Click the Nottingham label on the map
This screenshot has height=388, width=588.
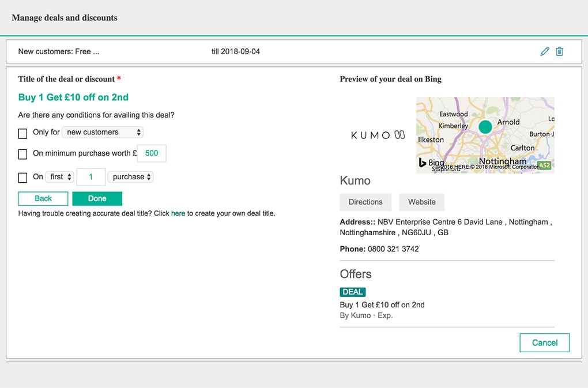[x=503, y=161]
